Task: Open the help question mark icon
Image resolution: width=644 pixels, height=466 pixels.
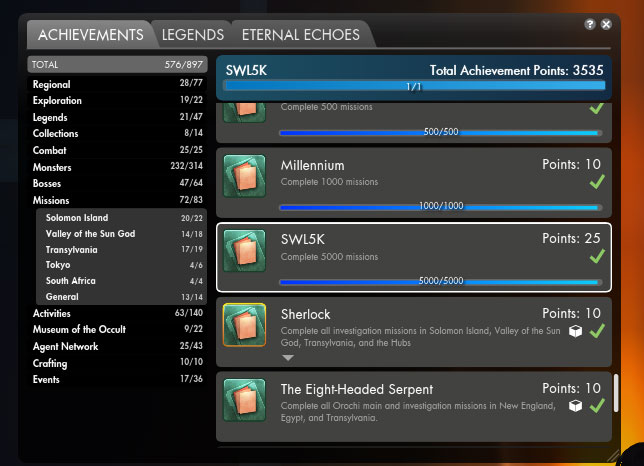Action: [x=590, y=24]
